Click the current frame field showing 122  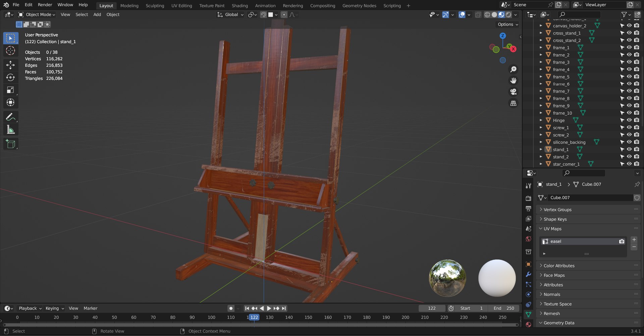[x=432, y=308]
